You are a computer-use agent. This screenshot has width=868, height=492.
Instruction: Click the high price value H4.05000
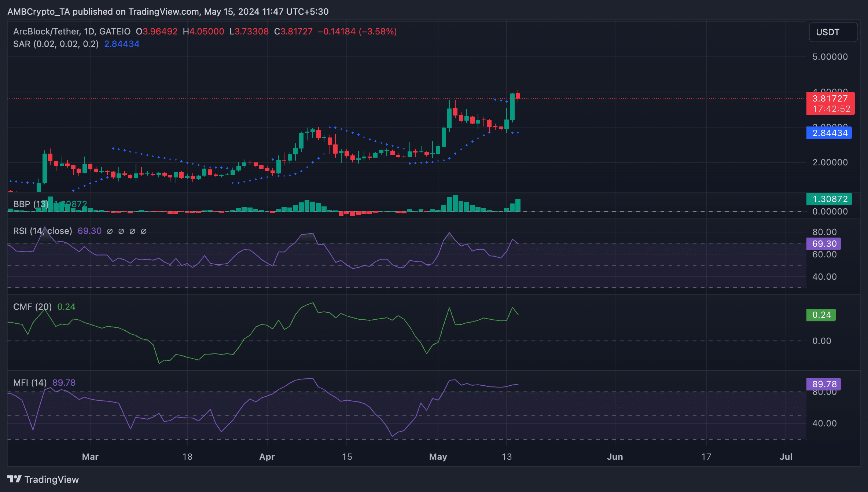[x=203, y=32]
